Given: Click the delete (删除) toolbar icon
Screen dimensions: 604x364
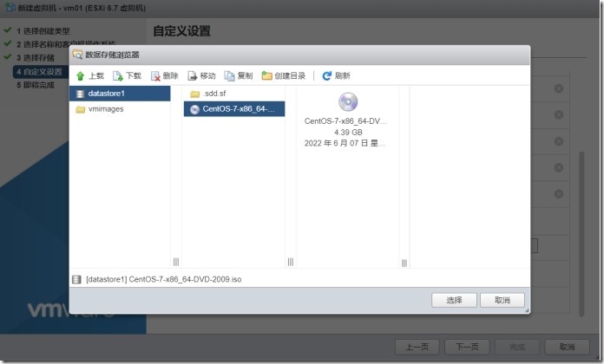Looking at the screenshot, I should tap(155, 75).
